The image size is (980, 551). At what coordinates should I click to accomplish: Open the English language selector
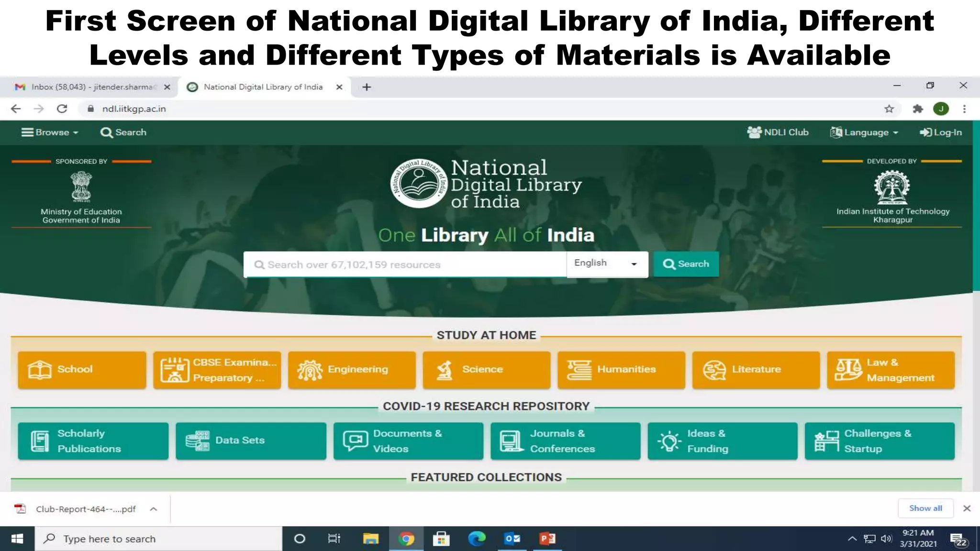pyautogui.click(x=607, y=264)
